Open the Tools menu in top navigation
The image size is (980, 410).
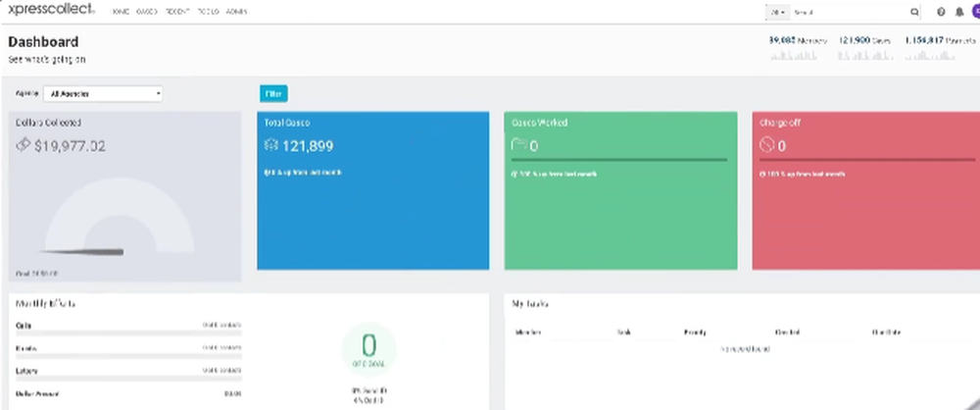pos(208,12)
